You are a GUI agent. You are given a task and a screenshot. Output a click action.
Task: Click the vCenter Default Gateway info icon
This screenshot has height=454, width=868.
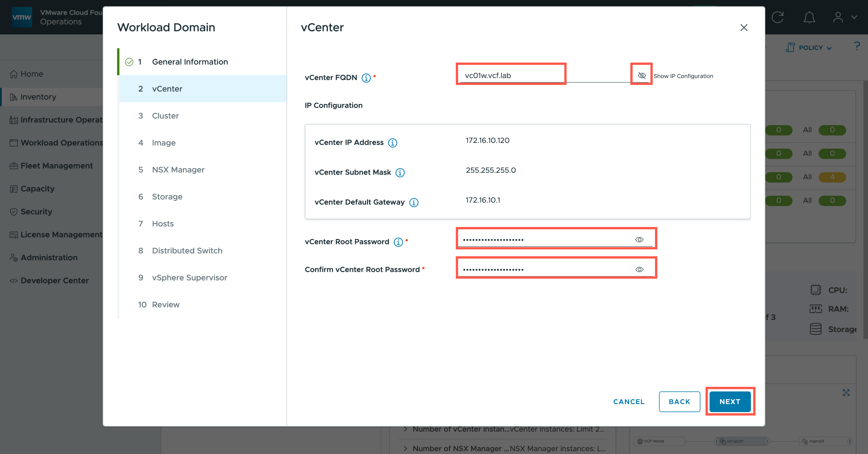click(414, 202)
